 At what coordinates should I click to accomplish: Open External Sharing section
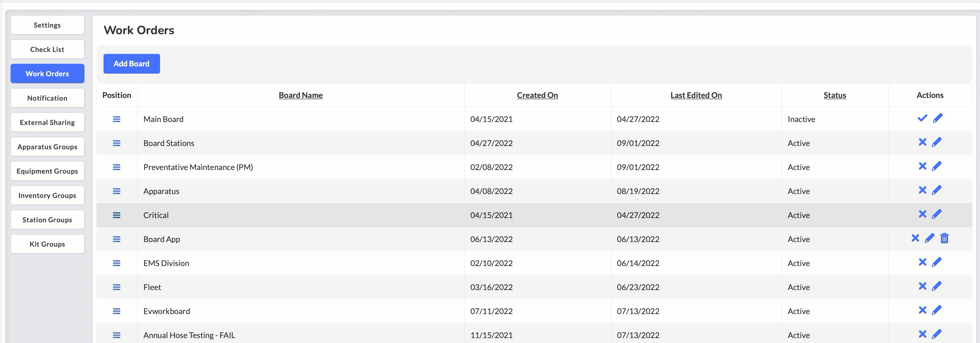(47, 122)
